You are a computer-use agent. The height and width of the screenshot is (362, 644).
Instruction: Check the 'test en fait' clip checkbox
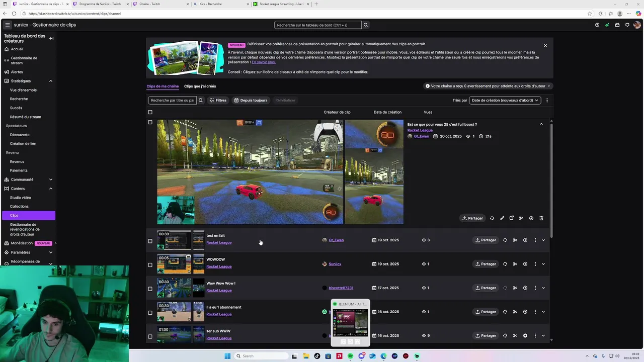(150, 241)
